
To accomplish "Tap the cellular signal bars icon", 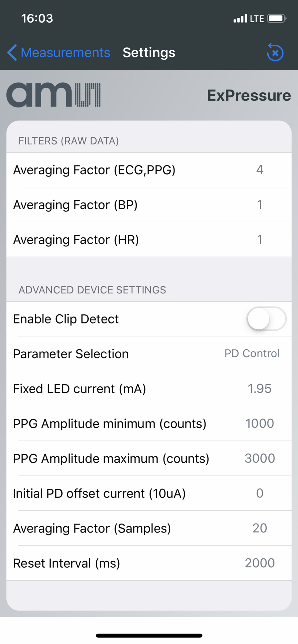I will point(240,18).
